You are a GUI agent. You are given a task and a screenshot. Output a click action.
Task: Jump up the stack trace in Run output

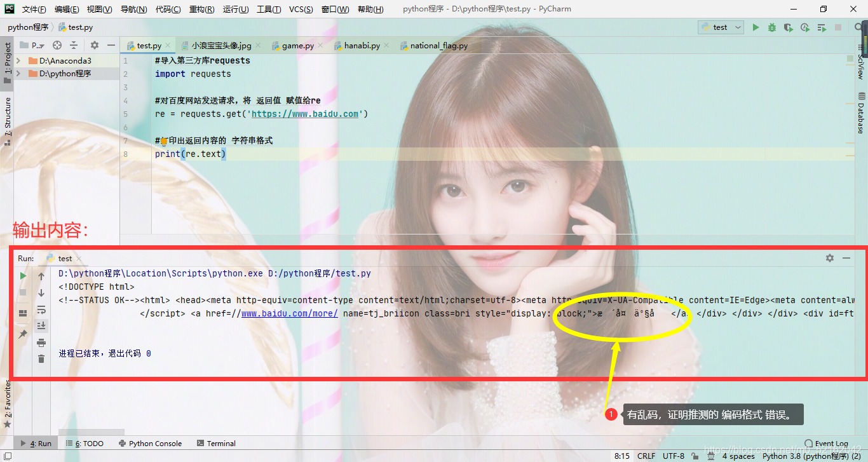click(x=41, y=276)
